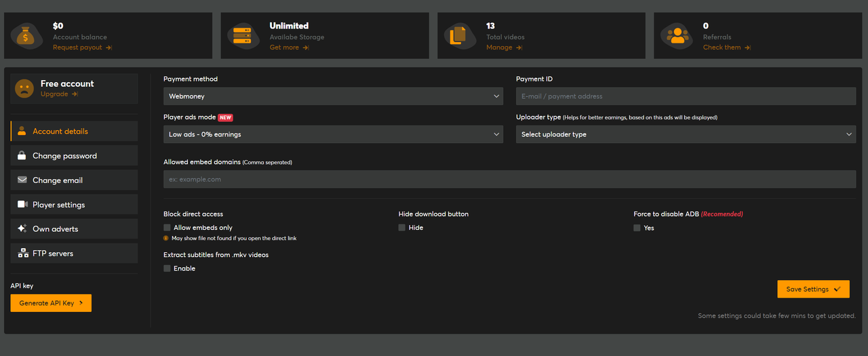Click the server storage icon
The width and height of the screenshot is (868, 356).
click(x=242, y=36)
